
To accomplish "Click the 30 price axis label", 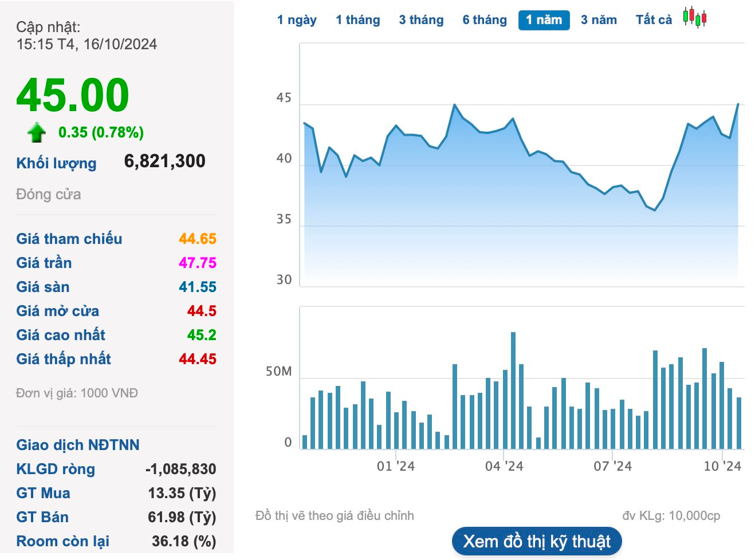I will click(284, 280).
